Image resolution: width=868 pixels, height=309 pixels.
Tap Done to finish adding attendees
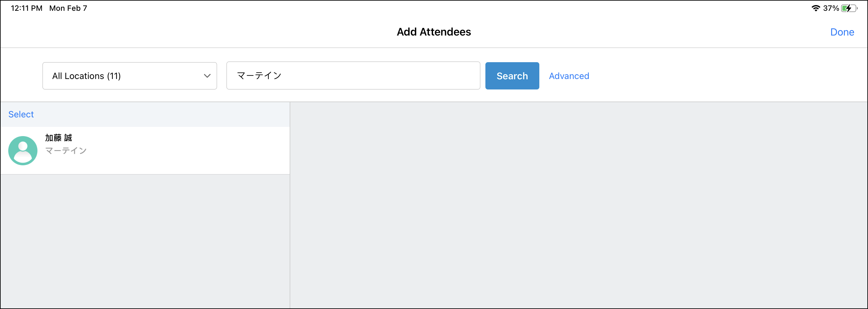[842, 32]
